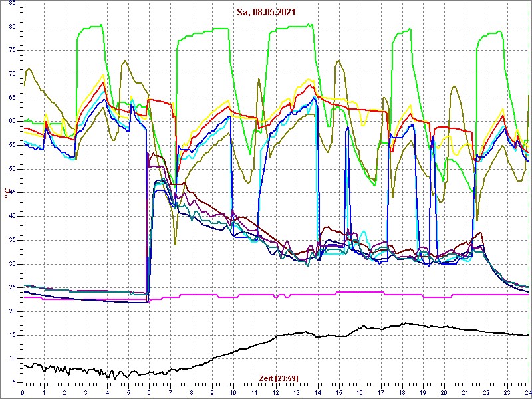The height and width of the screenshot is (399, 532).
Task: Select the '65' tick on temperature axis
Action: pyautogui.click(x=11, y=98)
